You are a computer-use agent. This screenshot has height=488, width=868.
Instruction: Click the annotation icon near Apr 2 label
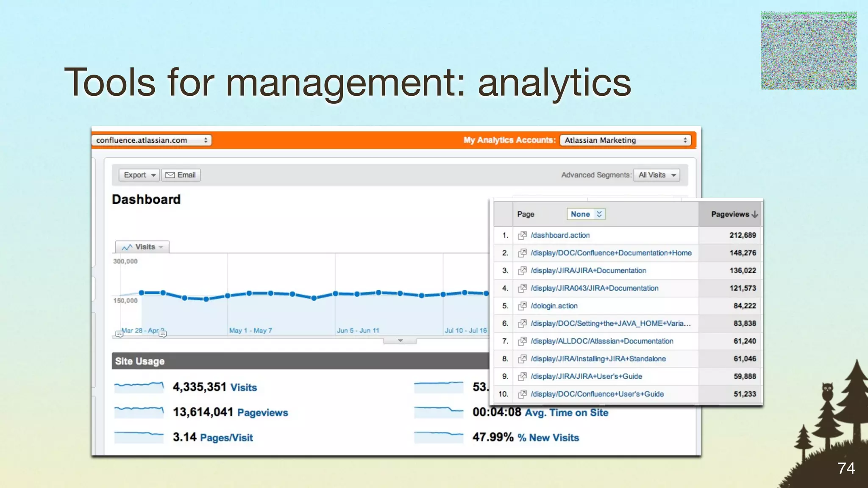point(163,334)
